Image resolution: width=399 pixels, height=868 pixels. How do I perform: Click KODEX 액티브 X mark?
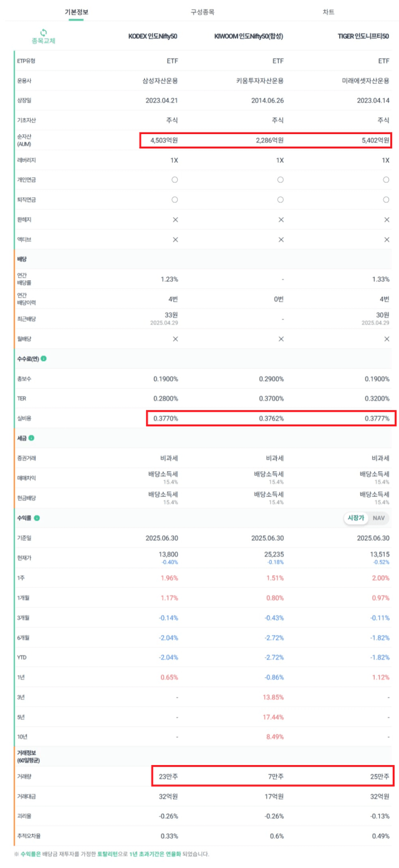[x=175, y=240]
